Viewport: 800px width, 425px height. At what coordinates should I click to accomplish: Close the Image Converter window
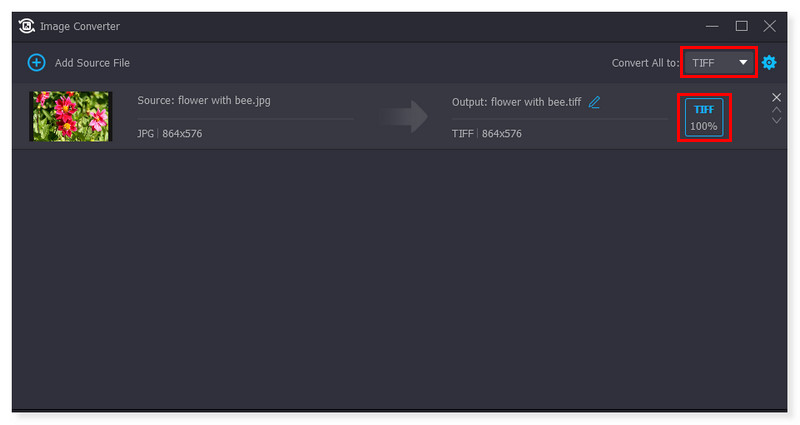coord(770,25)
